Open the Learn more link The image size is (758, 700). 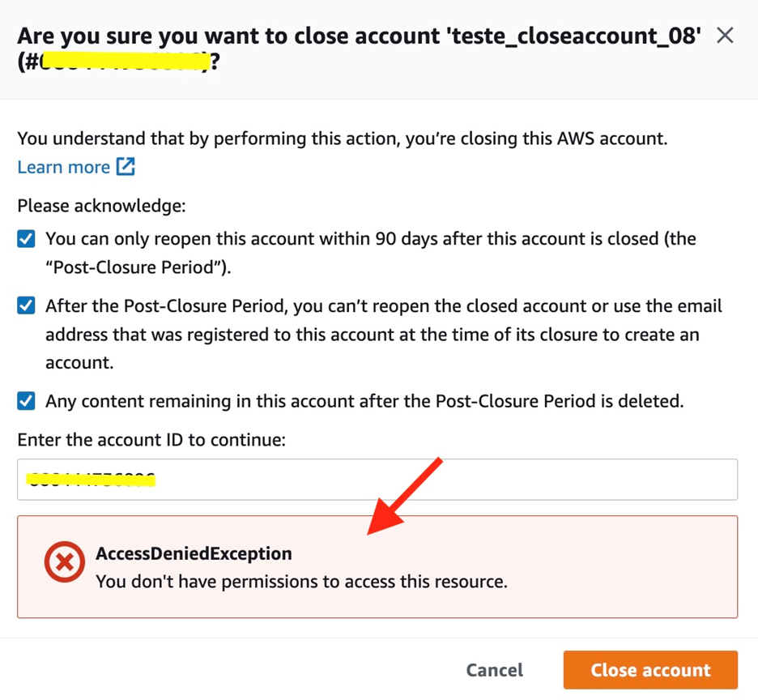click(x=63, y=167)
